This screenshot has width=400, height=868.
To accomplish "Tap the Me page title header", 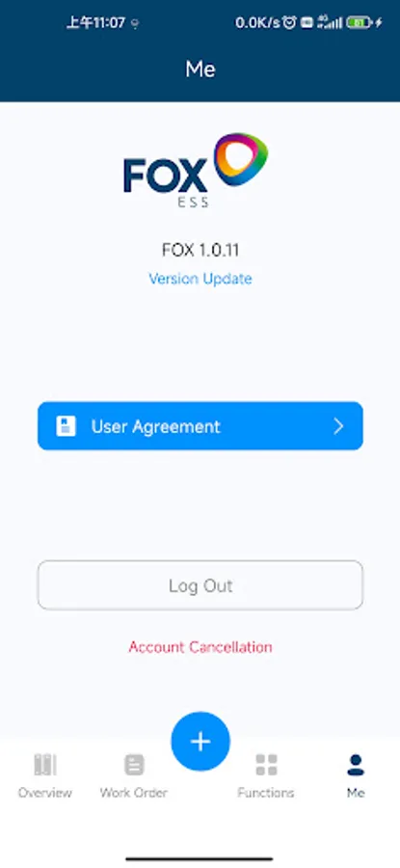I will click(x=200, y=69).
